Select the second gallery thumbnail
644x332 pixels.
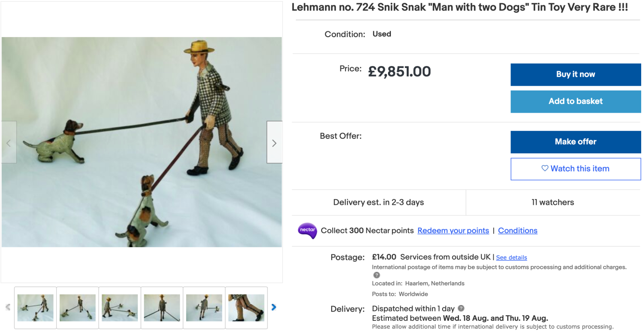77,307
